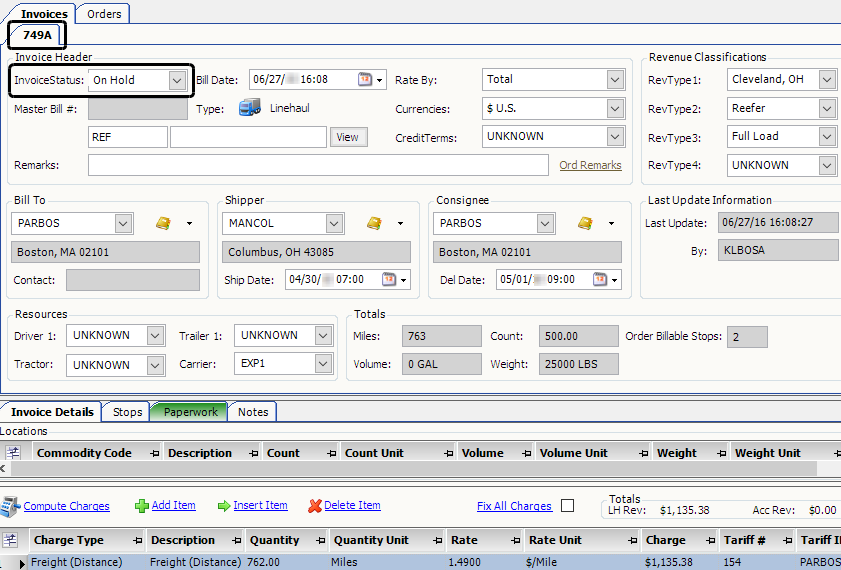Switch to the Notes tab
The width and height of the screenshot is (841, 570).
pos(253,412)
